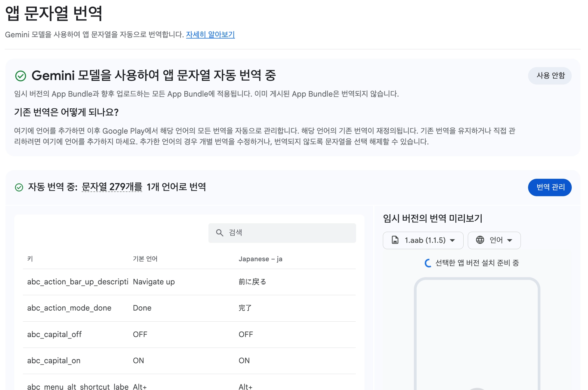The height and width of the screenshot is (390, 588).
Task: Click the underlined 문자열 279개를 text
Action: [112, 187]
